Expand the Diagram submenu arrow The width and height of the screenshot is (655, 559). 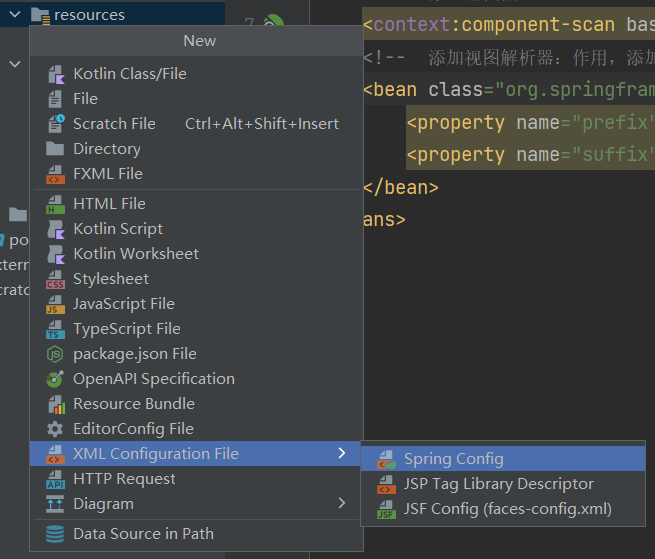tap(342, 504)
